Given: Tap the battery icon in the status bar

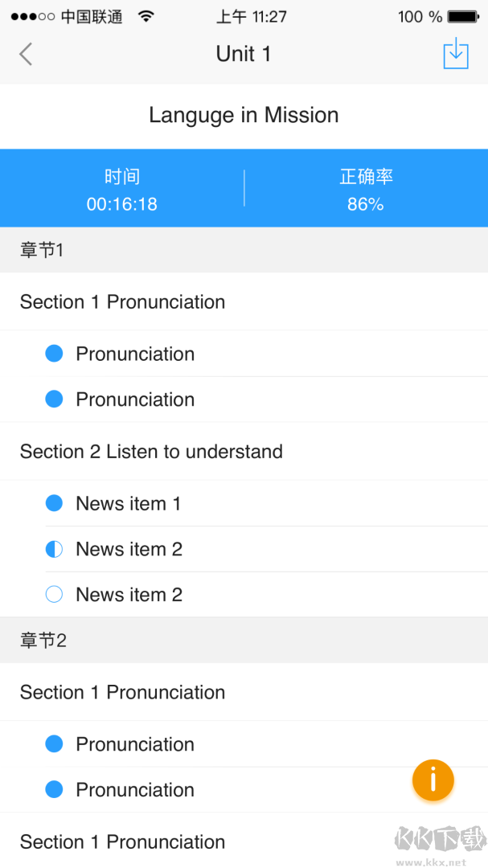Looking at the screenshot, I should 463,16.
